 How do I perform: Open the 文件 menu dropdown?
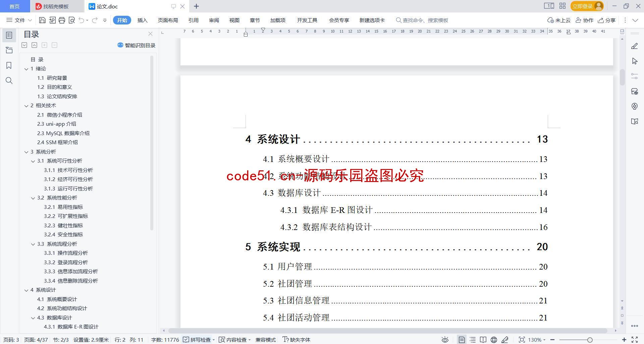pyautogui.click(x=19, y=20)
